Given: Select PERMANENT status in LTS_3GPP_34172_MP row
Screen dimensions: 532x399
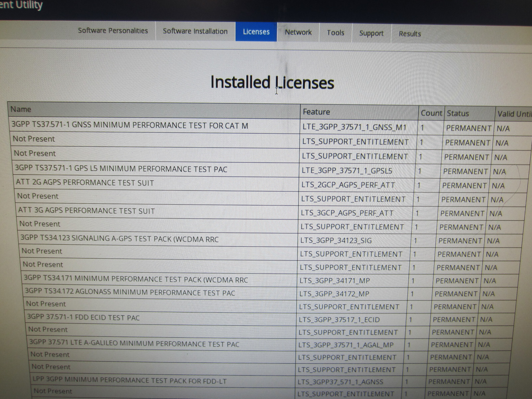Looking at the screenshot, I should pos(456,294).
